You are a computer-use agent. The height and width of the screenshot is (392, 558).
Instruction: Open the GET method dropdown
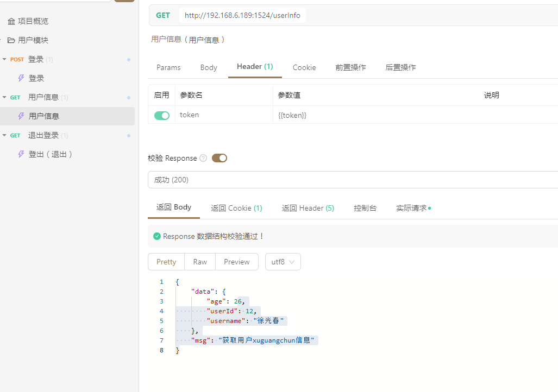coord(163,15)
